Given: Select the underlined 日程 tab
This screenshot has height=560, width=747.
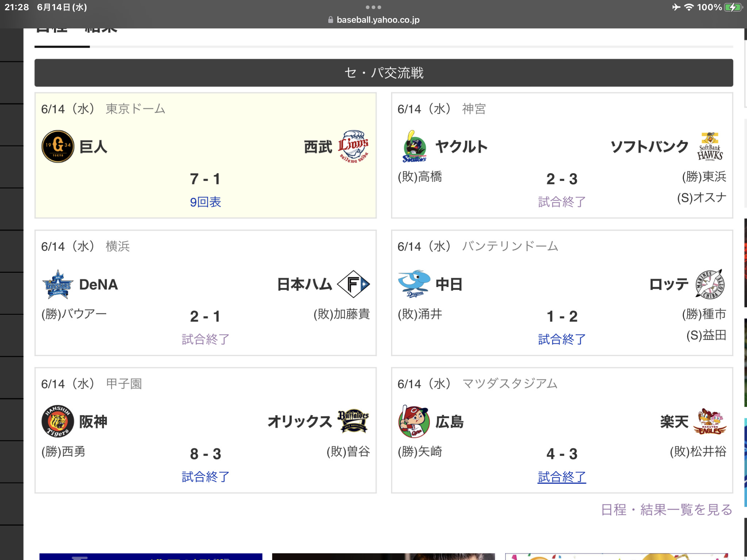Looking at the screenshot, I should 52,31.
